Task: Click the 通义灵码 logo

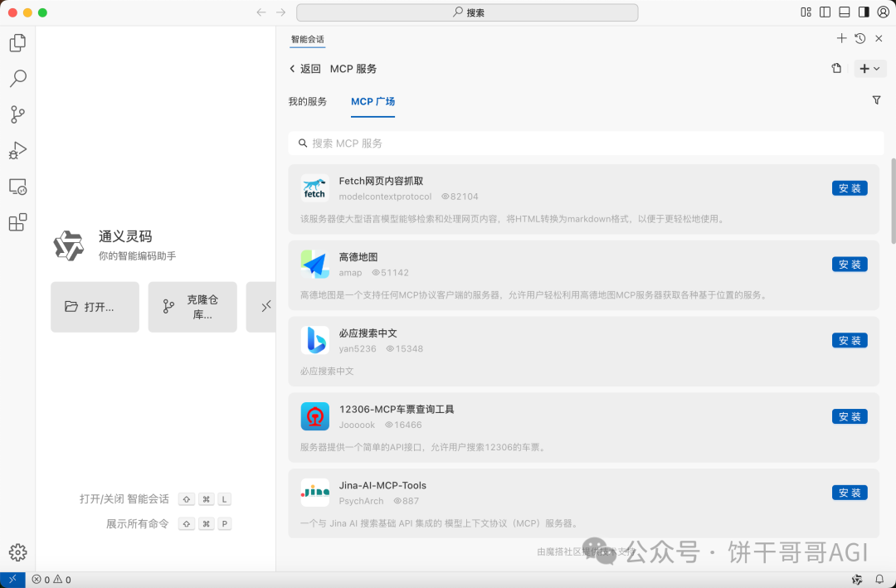Action: tap(69, 245)
